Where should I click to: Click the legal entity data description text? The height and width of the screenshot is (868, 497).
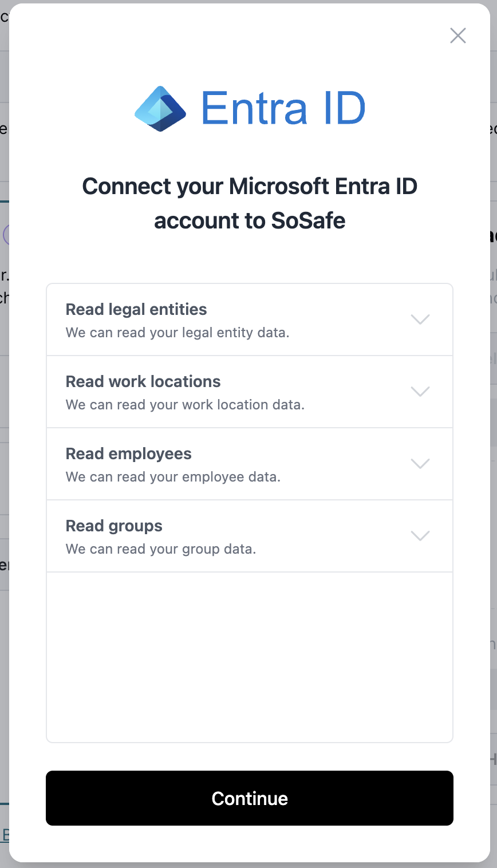tap(178, 333)
